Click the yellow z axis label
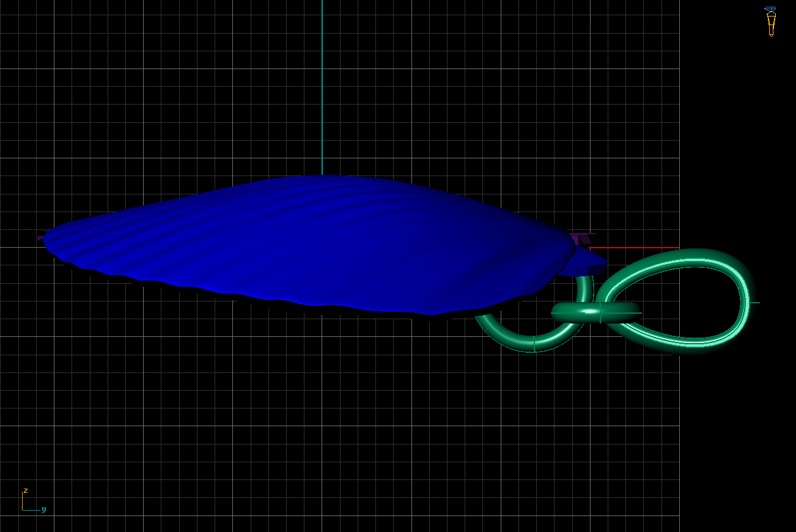 [26, 490]
